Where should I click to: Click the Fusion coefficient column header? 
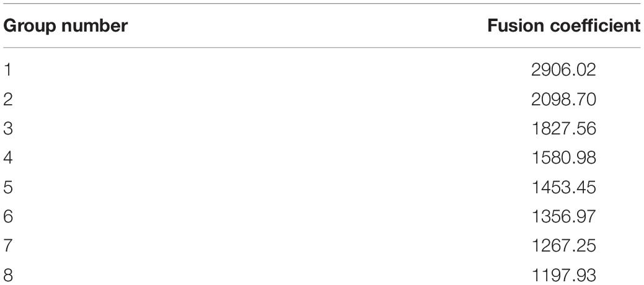(x=564, y=26)
